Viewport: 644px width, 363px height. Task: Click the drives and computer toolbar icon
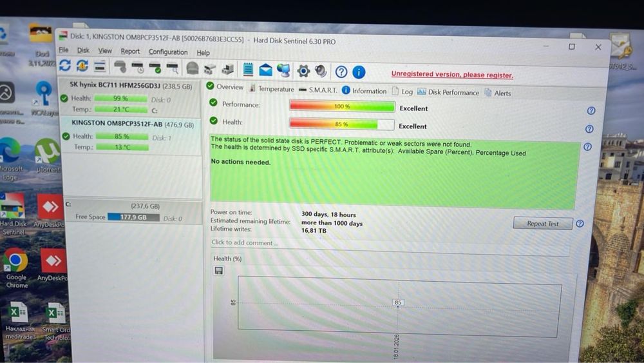228,70
